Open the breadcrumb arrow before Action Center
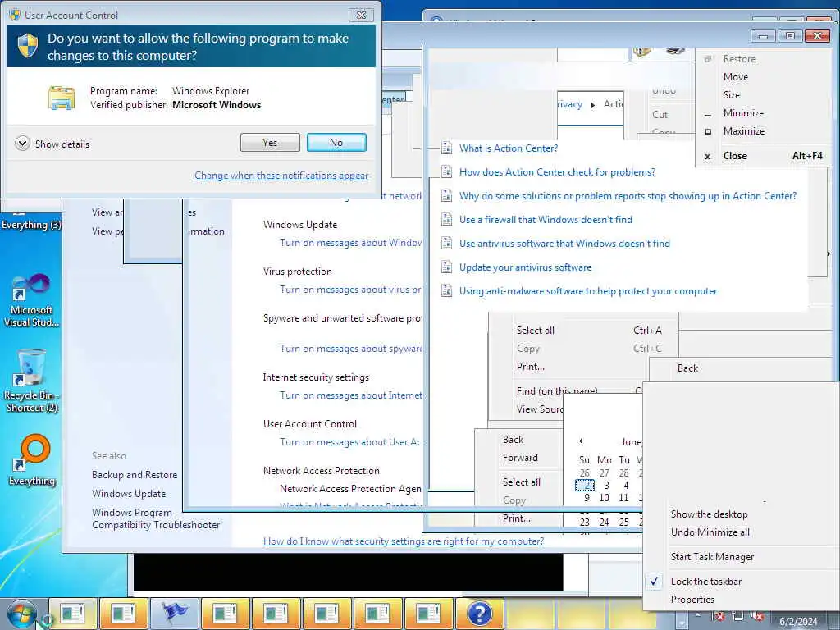This screenshot has width=840, height=630. [x=592, y=105]
